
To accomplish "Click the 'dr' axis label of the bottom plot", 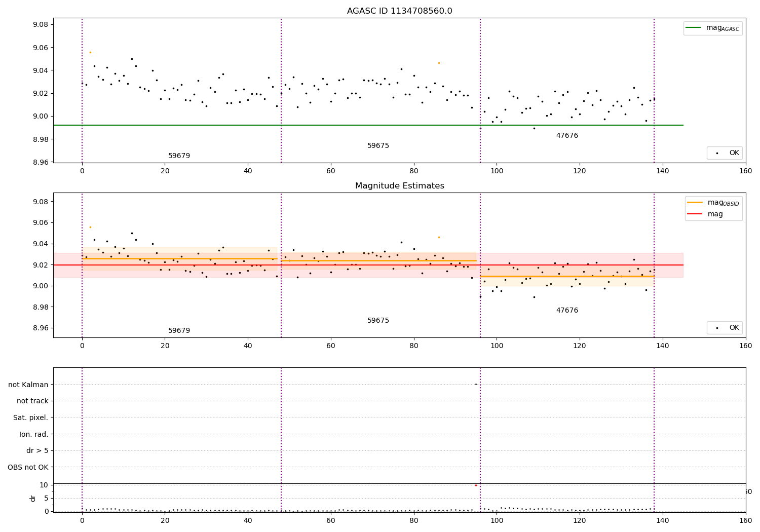I will 33,498.
